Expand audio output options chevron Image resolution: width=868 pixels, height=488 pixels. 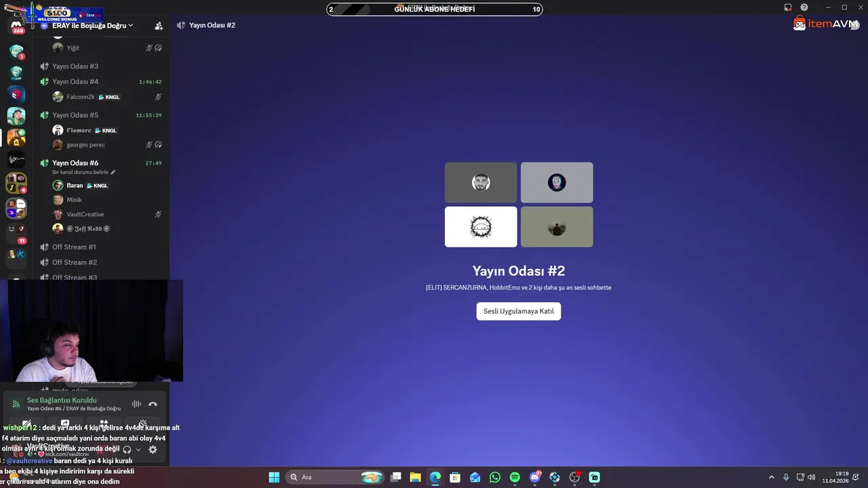coord(138,449)
